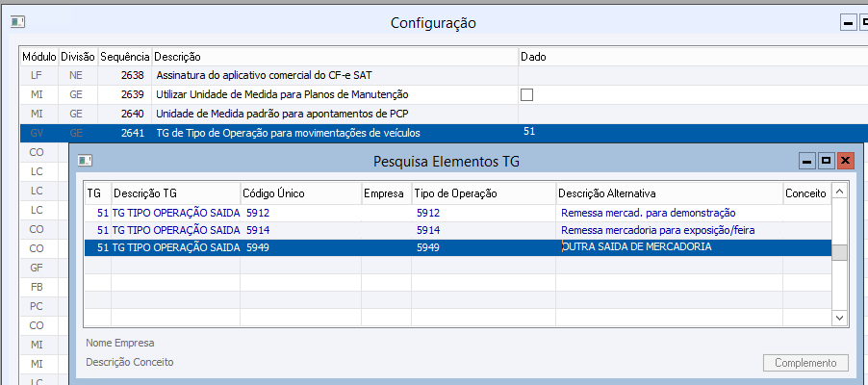Click the Descrição Alternativa column header
This screenshot has height=385, width=868.
(x=669, y=193)
